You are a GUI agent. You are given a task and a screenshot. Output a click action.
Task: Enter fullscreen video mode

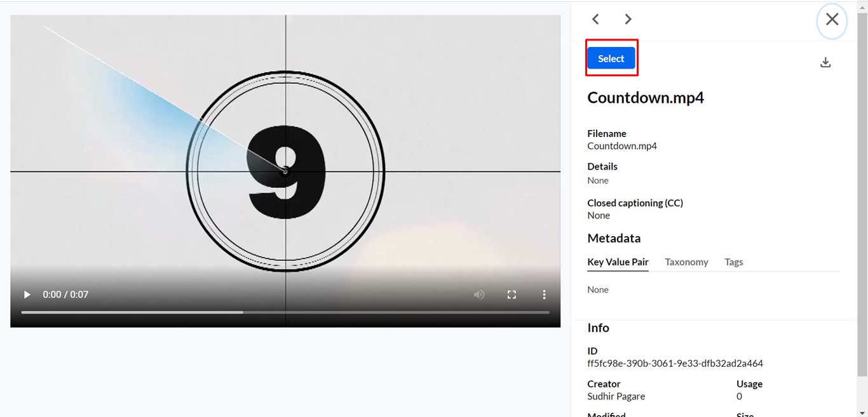pyautogui.click(x=512, y=295)
